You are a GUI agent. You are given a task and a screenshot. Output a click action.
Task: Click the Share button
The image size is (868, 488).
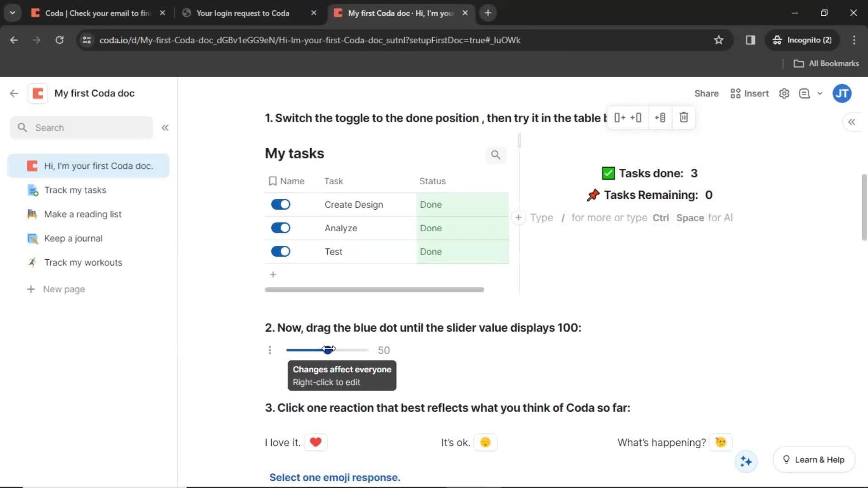click(706, 94)
